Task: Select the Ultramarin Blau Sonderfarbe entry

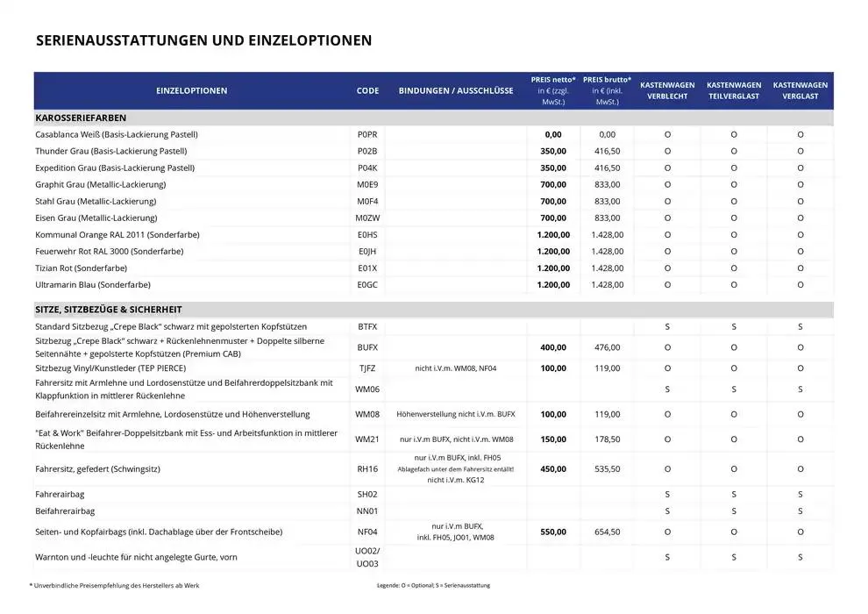Action: tap(93, 284)
